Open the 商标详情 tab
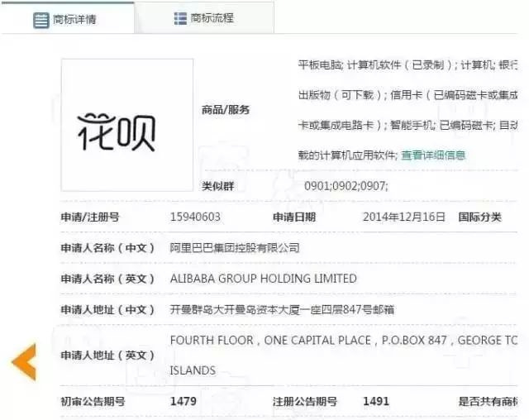 (67, 18)
